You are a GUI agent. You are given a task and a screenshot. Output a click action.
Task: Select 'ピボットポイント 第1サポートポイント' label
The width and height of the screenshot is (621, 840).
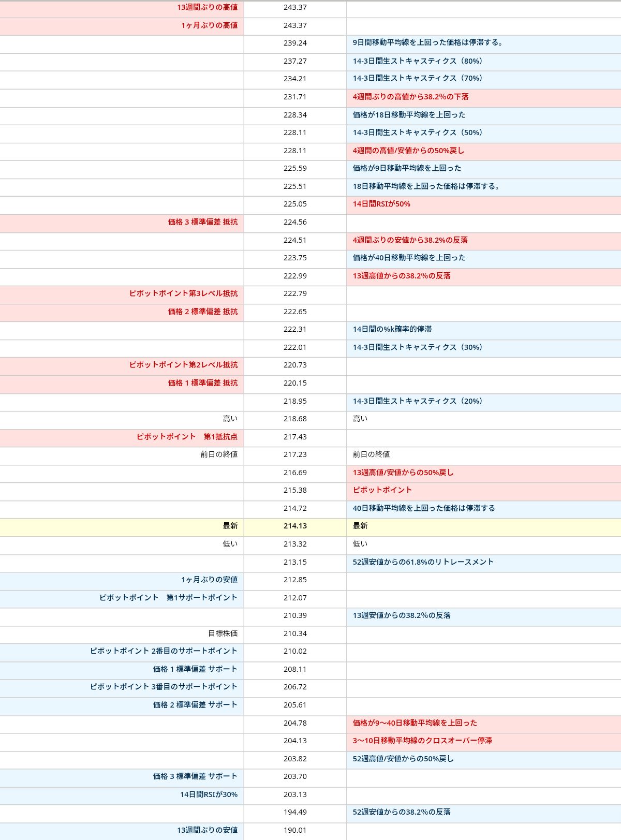pos(169,598)
